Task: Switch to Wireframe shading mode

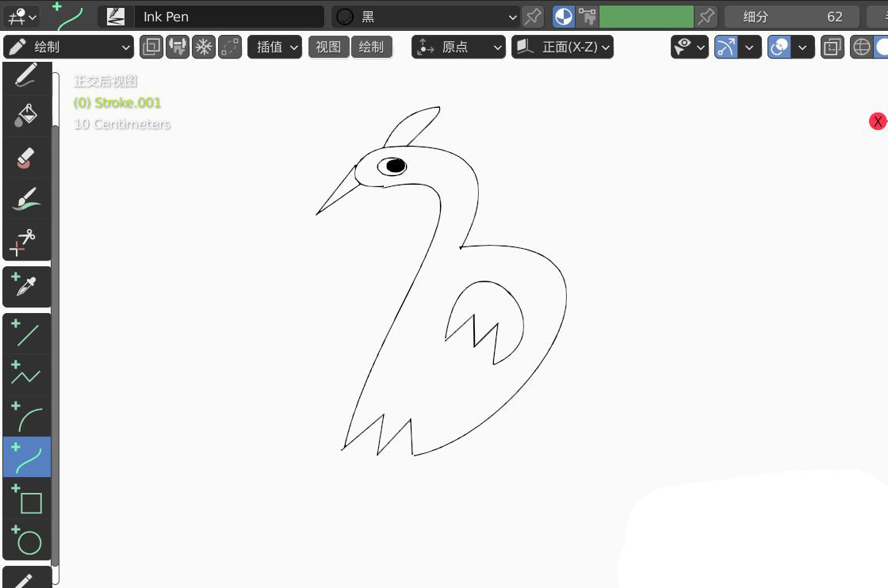Action: 861,47
